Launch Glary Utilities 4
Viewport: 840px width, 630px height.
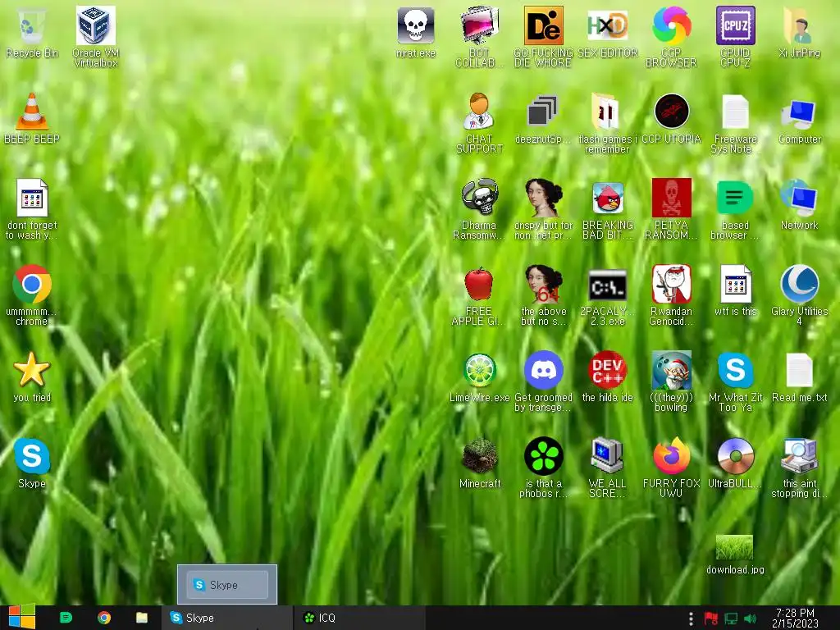[799, 284]
